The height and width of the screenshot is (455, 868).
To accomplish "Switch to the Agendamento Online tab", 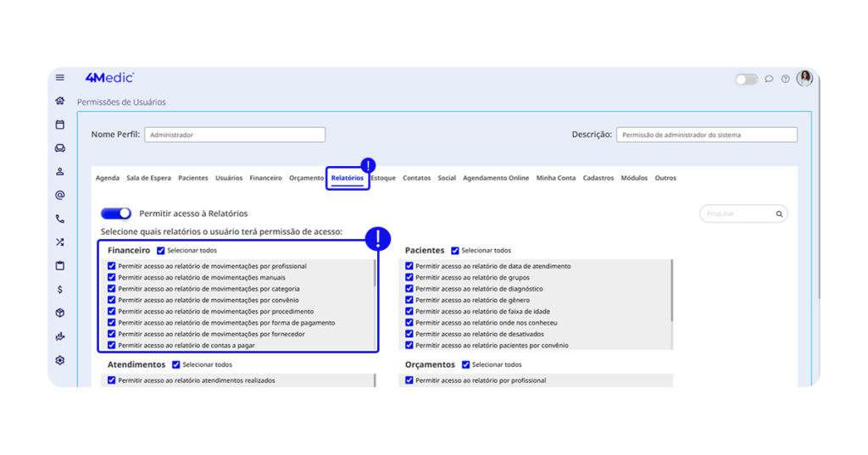I will click(496, 178).
